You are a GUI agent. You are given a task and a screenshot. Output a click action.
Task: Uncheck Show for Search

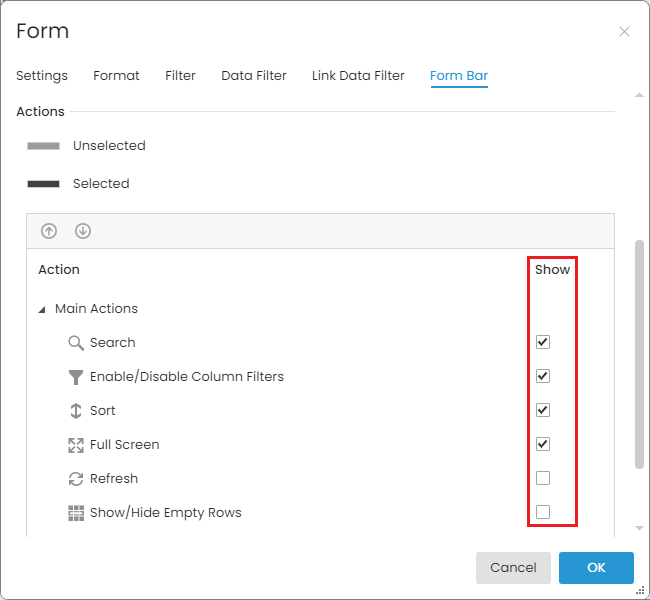pyautogui.click(x=543, y=342)
